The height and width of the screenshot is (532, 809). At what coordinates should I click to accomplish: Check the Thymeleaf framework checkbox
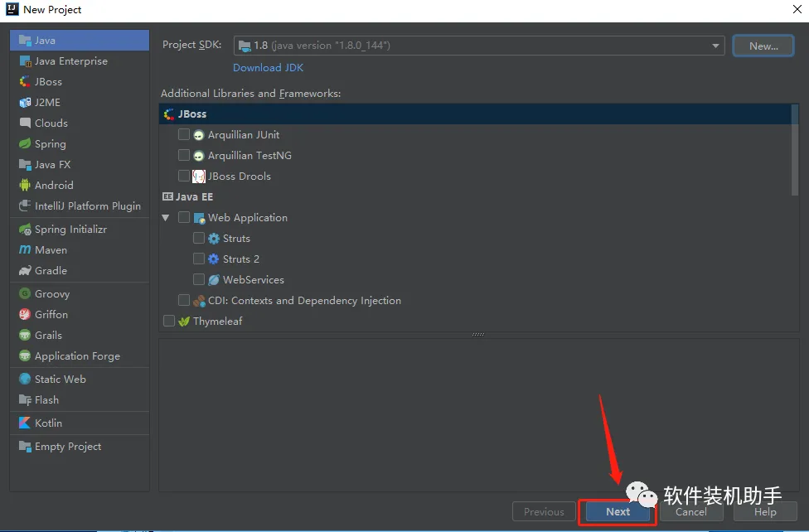[x=169, y=321]
